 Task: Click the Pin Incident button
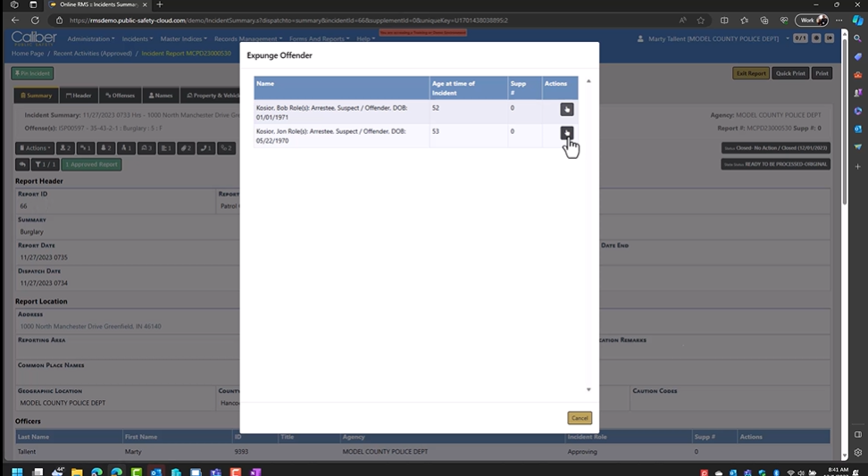(x=32, y=73)
